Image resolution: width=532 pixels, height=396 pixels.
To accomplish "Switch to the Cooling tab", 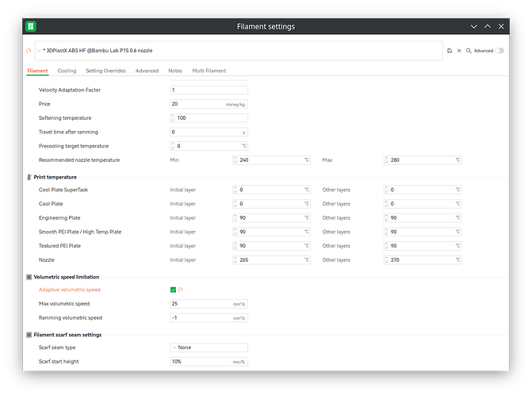I will (67, 71).
